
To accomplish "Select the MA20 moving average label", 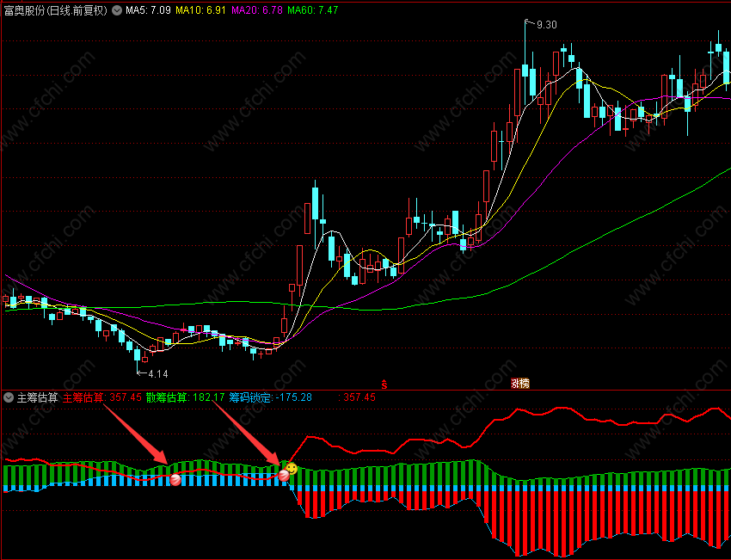I will coord(257,9).
